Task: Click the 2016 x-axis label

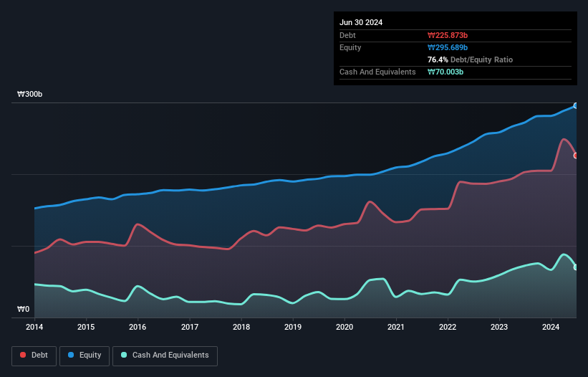Action: (x=138, y=327)
